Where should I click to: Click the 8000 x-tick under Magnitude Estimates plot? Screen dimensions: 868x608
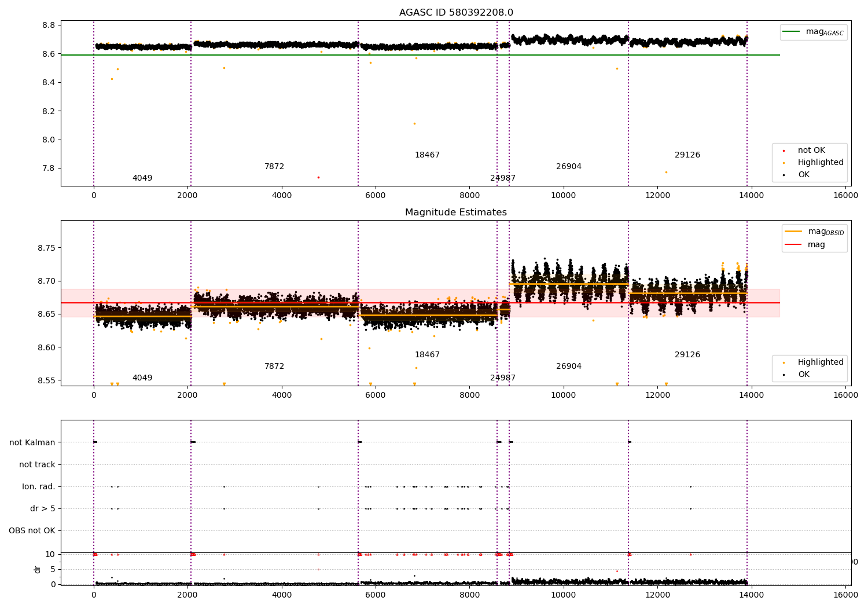pyautogui.click(x=469, y=395)
